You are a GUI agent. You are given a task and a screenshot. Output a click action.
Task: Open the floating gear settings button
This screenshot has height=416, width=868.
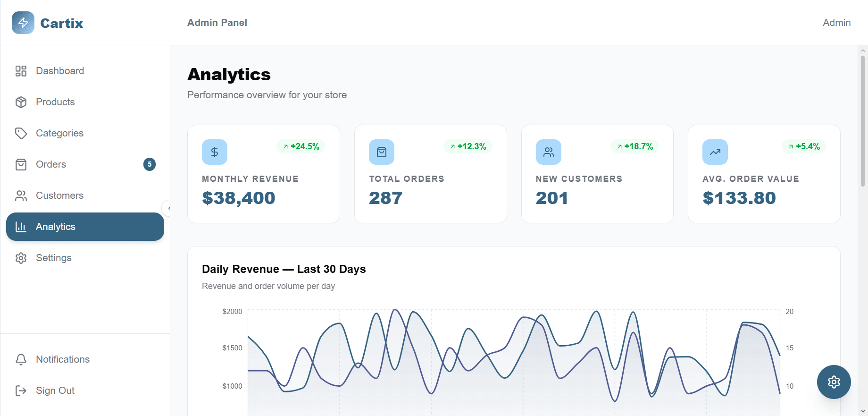click(x=834, y=382)
